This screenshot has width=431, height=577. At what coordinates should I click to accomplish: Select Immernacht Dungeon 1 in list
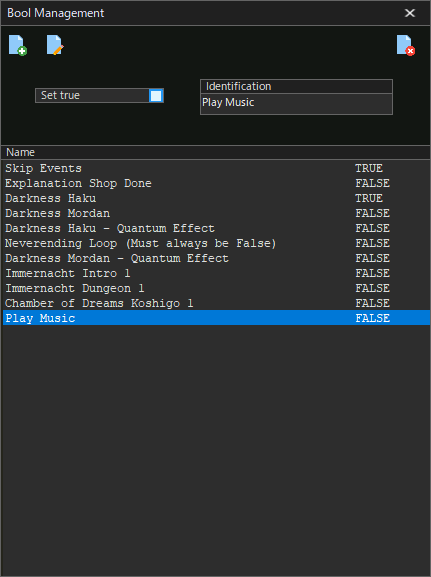(216, 288)
